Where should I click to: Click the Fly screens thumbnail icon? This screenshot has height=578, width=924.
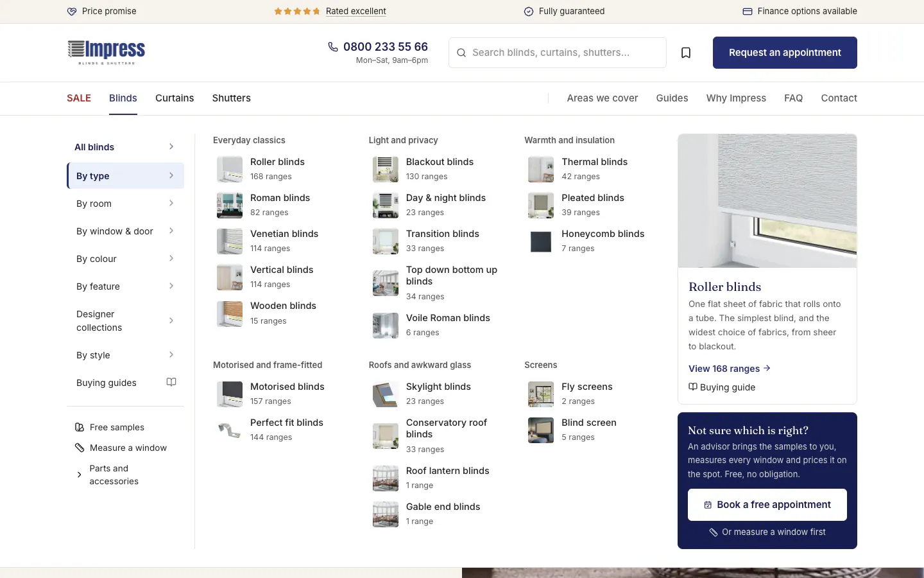pyautogui.click(x=541, y=394)
